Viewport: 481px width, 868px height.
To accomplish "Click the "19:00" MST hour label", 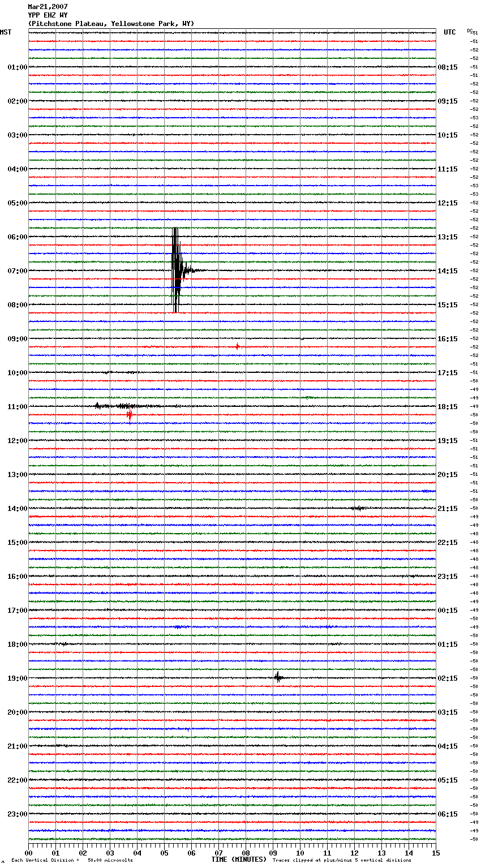I will click(18, 678).
